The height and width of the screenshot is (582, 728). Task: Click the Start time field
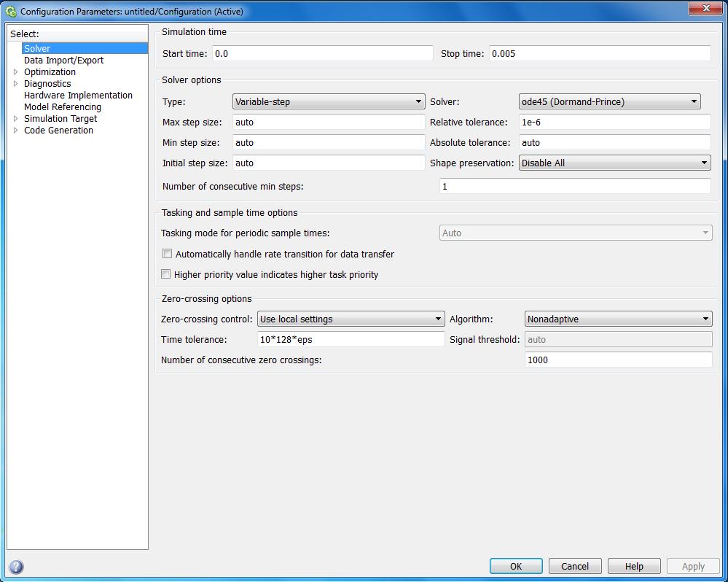(323, 53)
